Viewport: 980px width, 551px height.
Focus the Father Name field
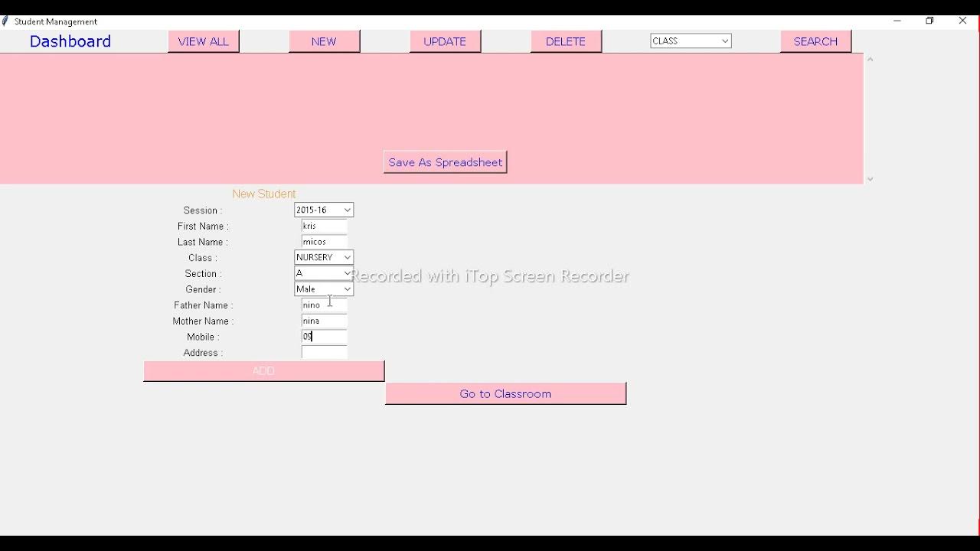(x=325, y=305)
